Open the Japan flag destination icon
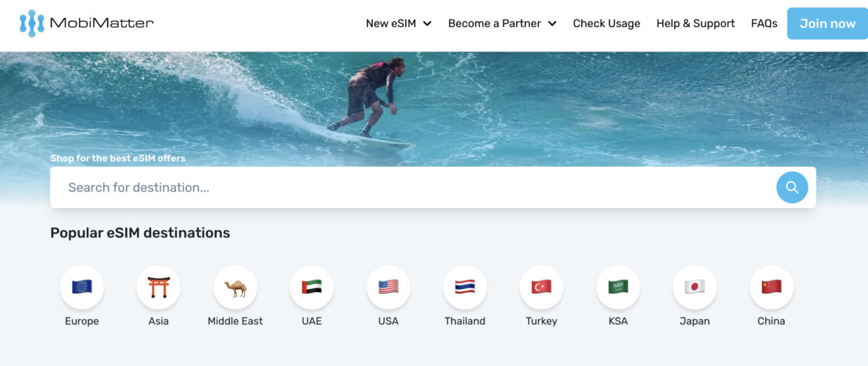Image resolution: width=868 pixels, height=366 pixels. (695, 287)
